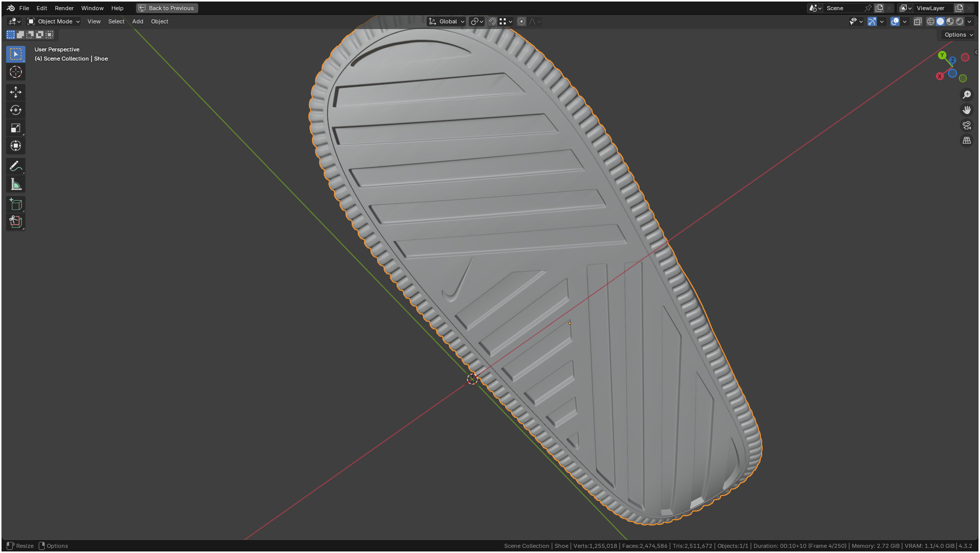Switch perspective/orthographic grid icon

pos(967,141)
